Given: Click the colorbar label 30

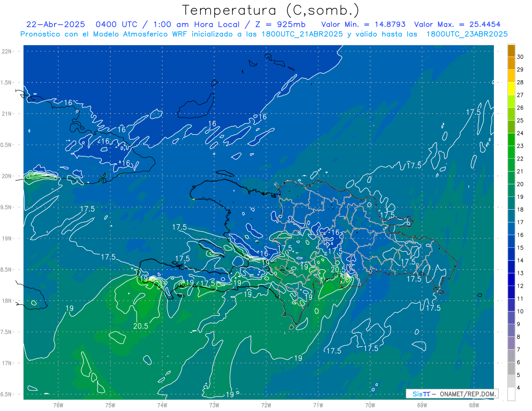Looking at the screenshot, I should click(x=520, y=57).
